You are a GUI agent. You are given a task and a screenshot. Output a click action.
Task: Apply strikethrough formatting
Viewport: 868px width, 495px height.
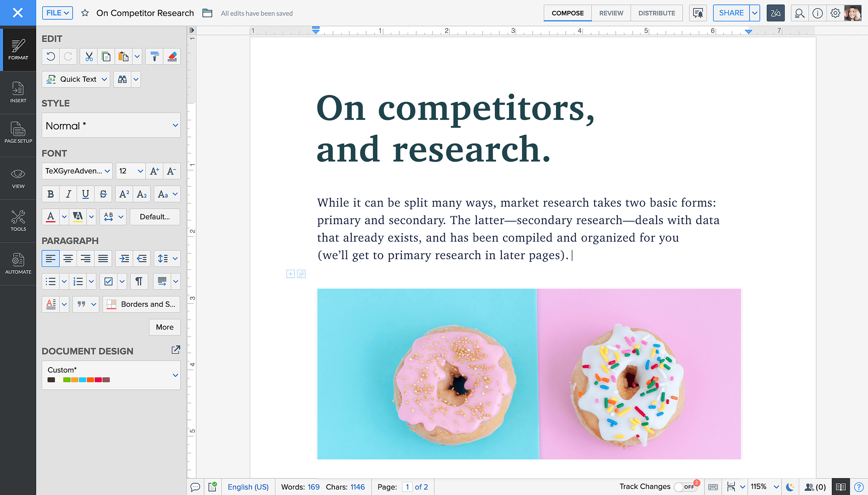coord(103,194)
